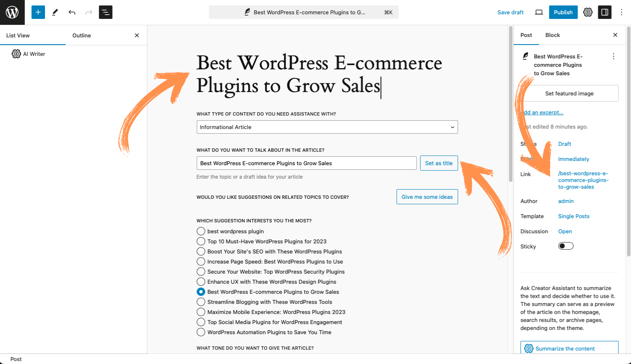The width and height of the screenshot is (631, 364).
Task: Click the Add an excerpt link
Action: coord(542,112)
